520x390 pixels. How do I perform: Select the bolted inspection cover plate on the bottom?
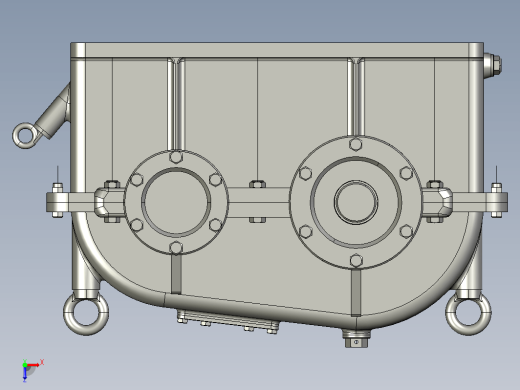pos(228,322)
